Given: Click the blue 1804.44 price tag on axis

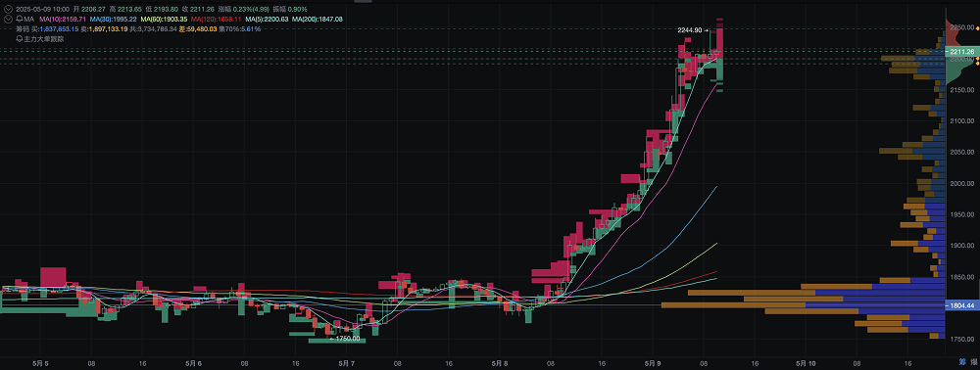Looking at the screenshot, I should [962, 305].
